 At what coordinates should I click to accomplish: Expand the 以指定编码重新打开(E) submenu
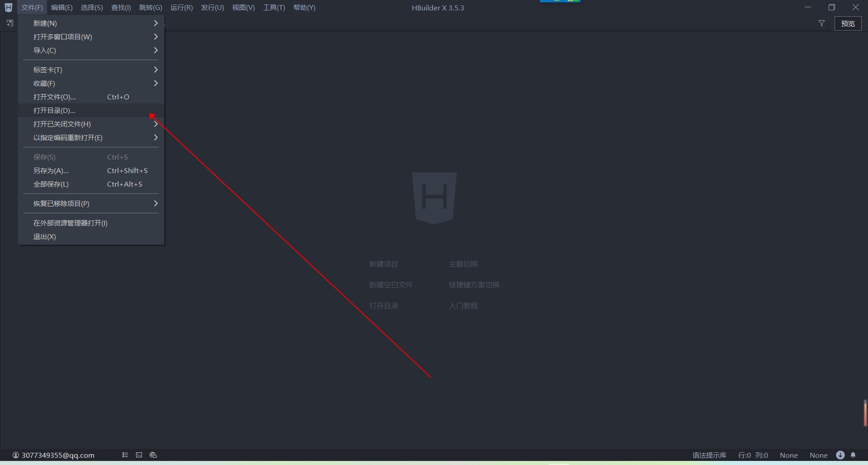(91, 137)
